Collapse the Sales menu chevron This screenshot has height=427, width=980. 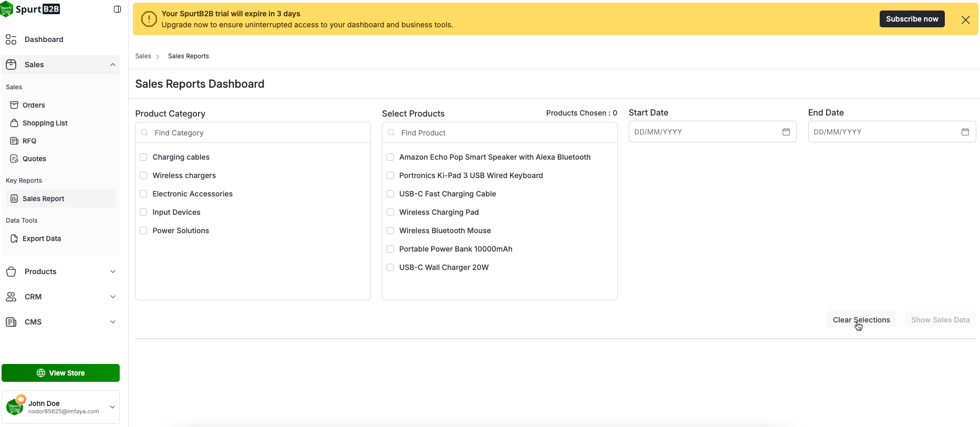pyautogui.click(x=113, y=65)
